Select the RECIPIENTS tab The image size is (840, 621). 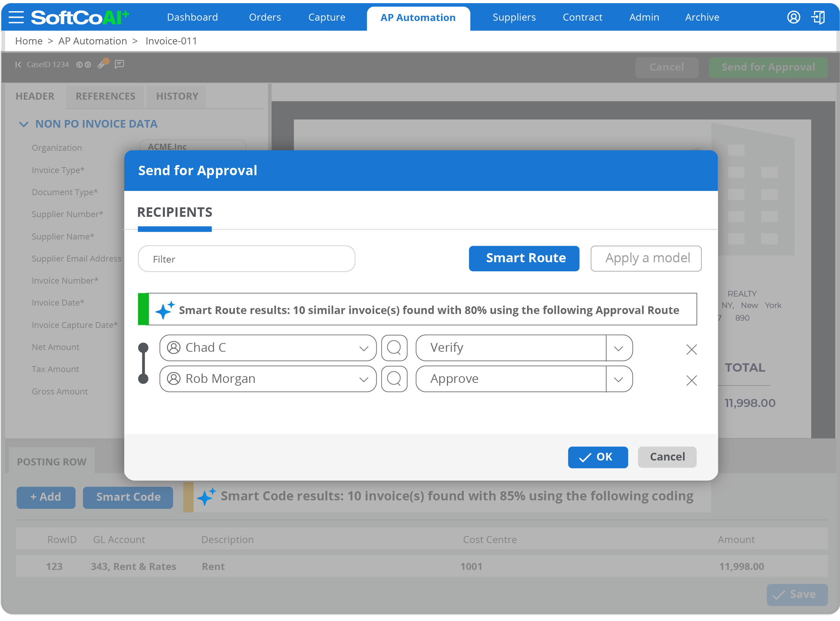coord(175,213)
